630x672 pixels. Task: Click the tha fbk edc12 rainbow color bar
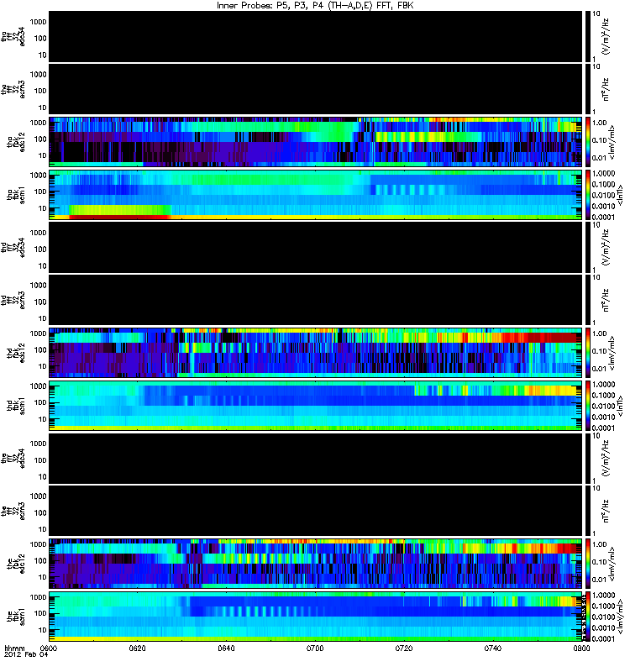[x=588, y=142]
